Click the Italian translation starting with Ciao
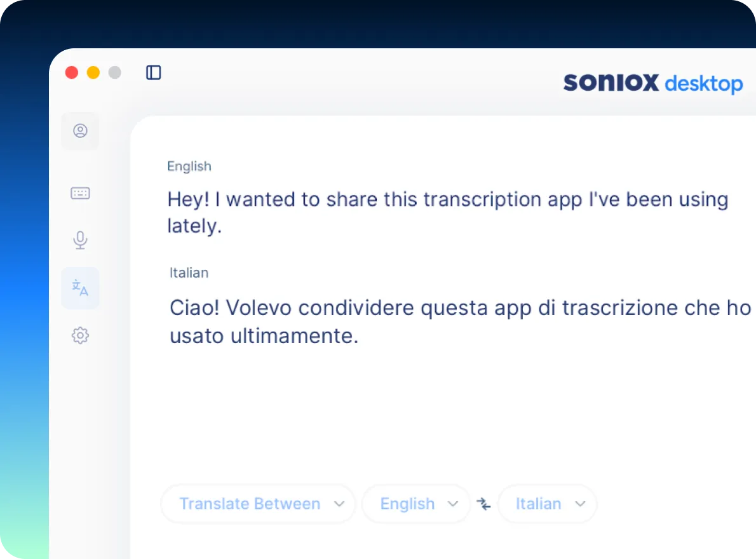Viewport: 756px width, 559px height. pos(460,308)
